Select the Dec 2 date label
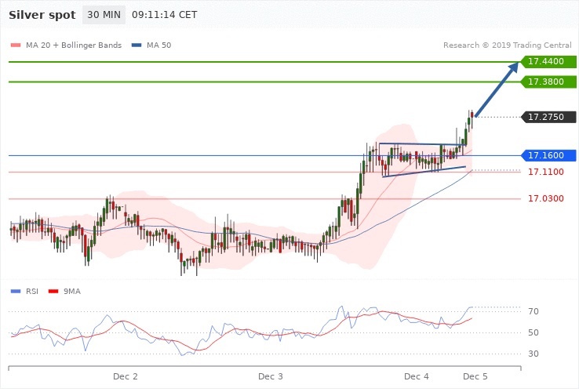The width and height of the screenshot is (579, 392). (x=126, y=377)
